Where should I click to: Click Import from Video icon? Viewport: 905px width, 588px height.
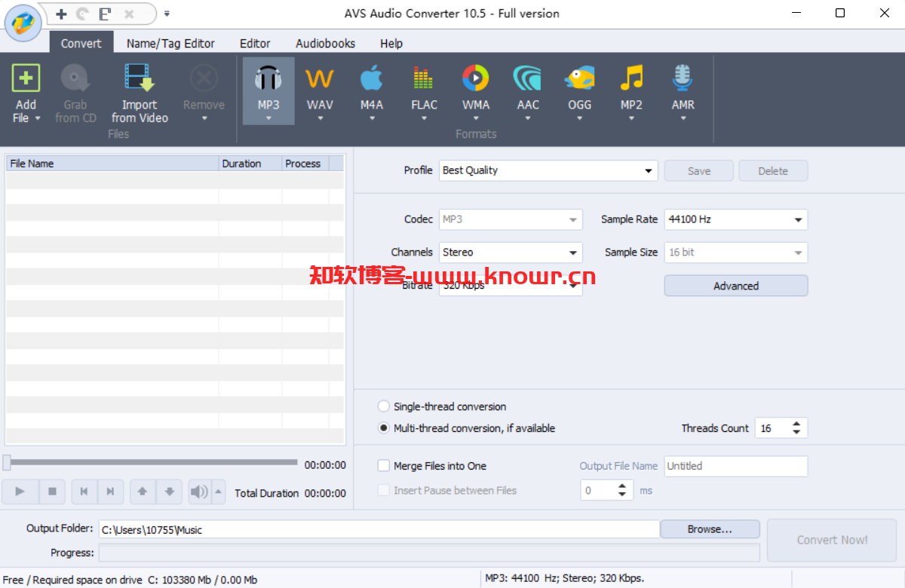pos(140,78)
